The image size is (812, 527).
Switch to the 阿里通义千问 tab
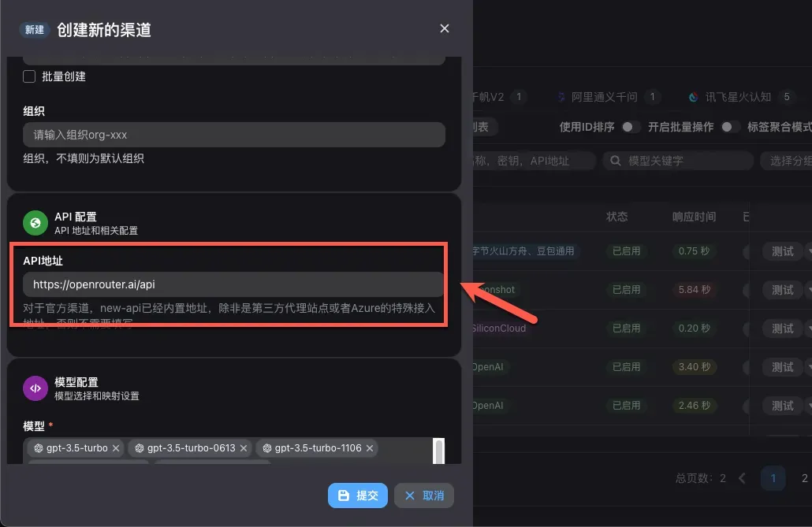point(604,97)
